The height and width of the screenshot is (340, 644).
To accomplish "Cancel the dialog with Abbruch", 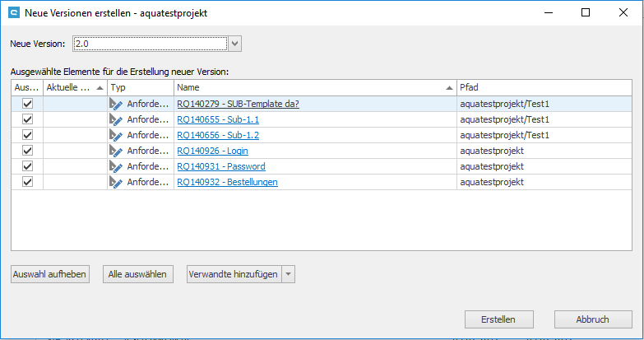I will [x=592, y=319].
